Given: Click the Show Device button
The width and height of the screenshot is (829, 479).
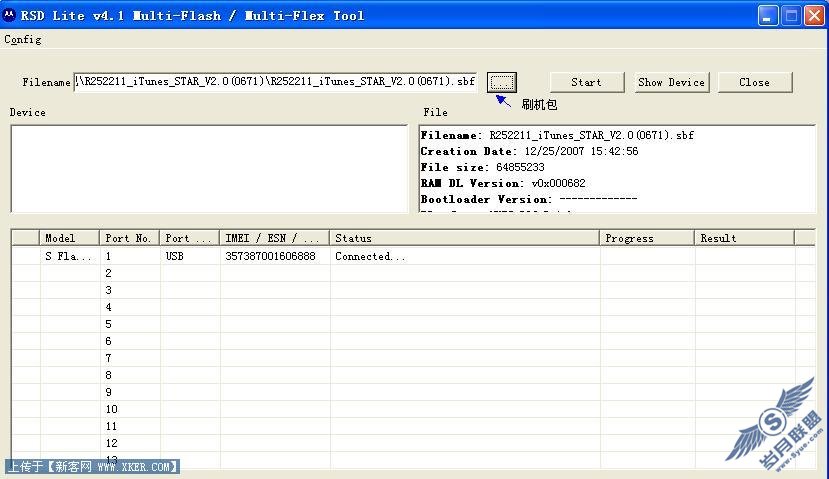Looking at the screenshot, I should pos(671,82).
